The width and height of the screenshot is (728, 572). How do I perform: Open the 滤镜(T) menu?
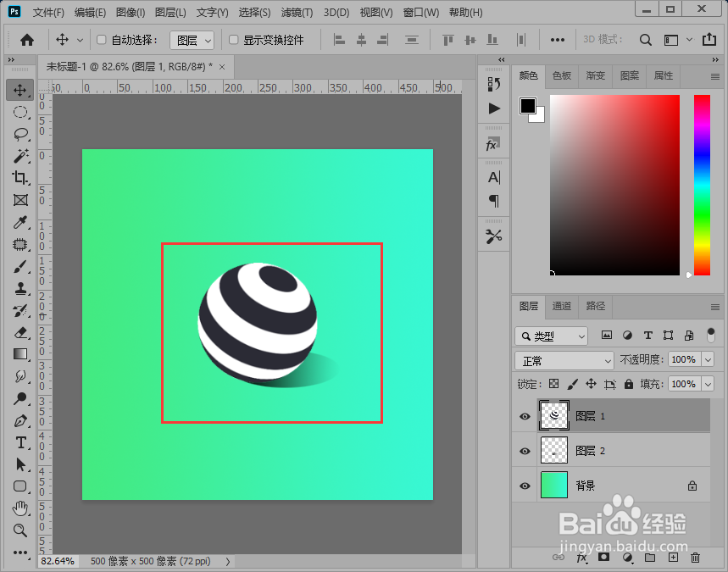pyautogui.click(x=297, y=13)
